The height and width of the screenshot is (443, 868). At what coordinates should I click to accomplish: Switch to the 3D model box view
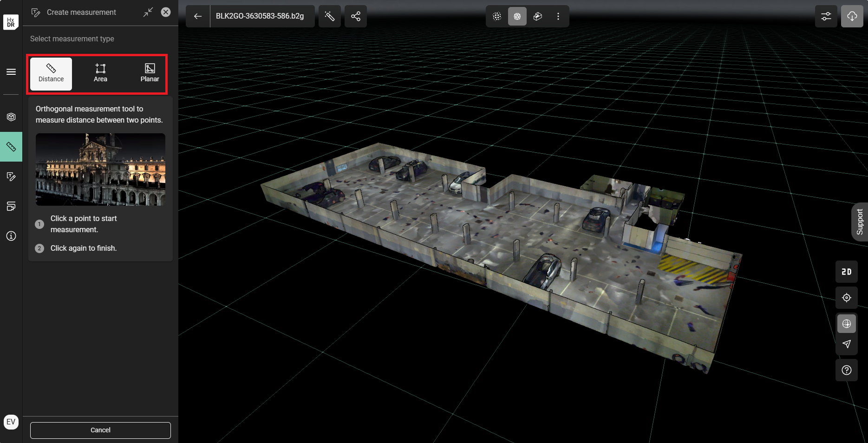538,16
